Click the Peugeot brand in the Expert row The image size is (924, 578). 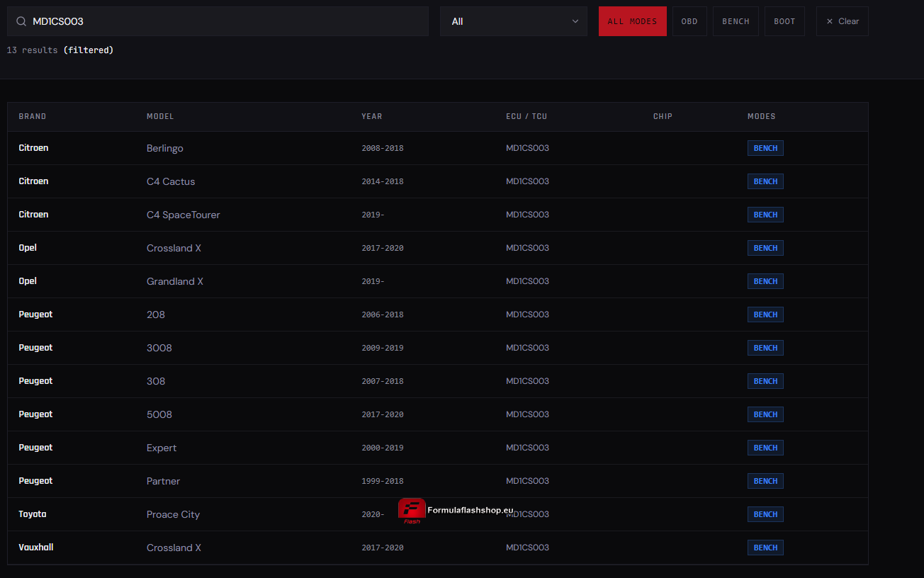35,448
